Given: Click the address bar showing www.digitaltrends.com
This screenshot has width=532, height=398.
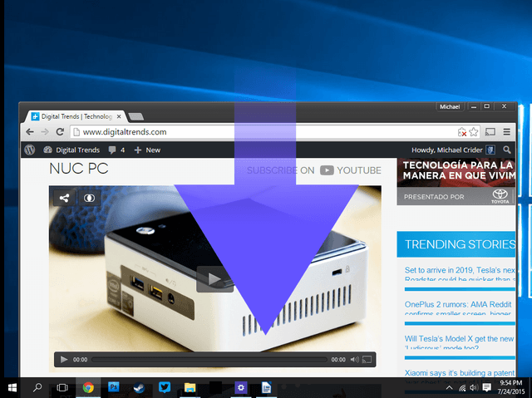Looking at the screenshot, I should click(x=264, y=132).
